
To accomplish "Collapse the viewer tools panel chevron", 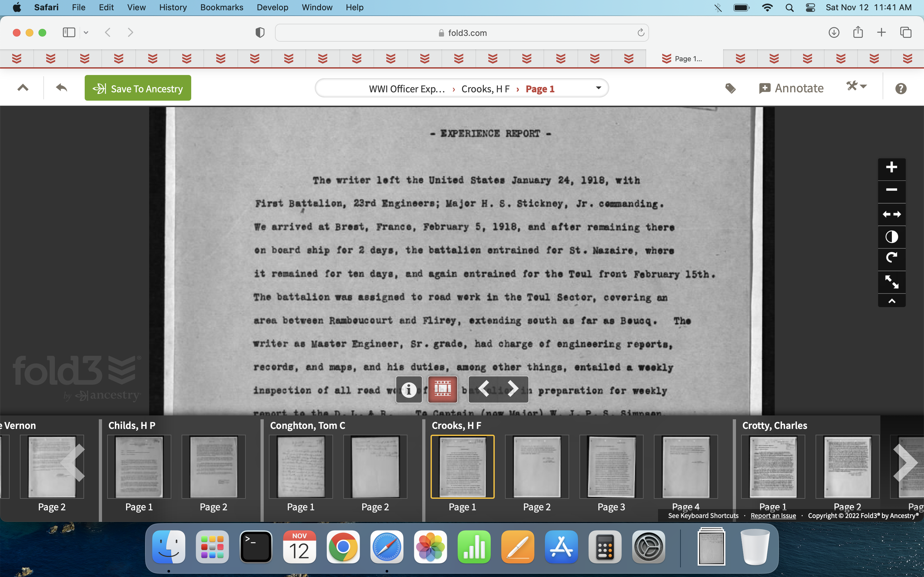I will pyautogui.click(x=891, y=301).
